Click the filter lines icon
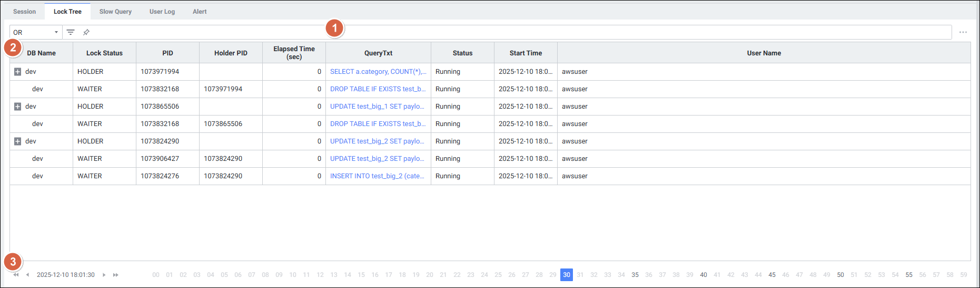The width and height of the screenshot is (980, 288). [71, 32]
